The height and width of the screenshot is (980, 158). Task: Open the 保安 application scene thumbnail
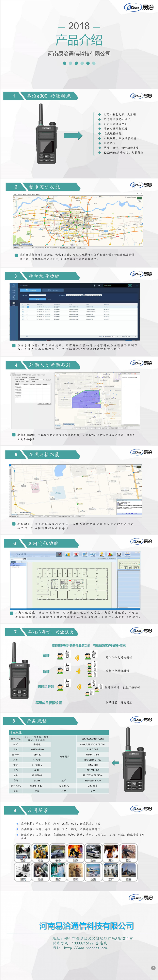128,873
